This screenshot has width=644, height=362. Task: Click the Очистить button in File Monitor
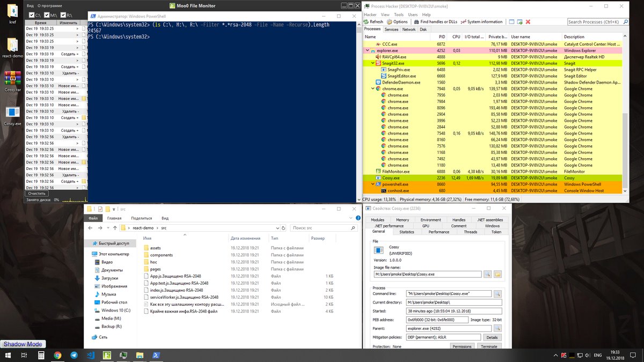(36, 193)
